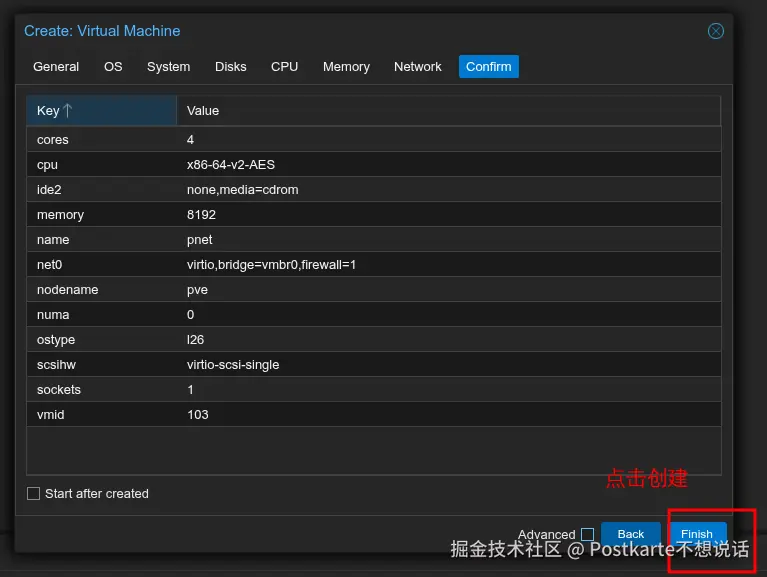
Task: Click Finish to create the VM
Action: pos(697,534)
